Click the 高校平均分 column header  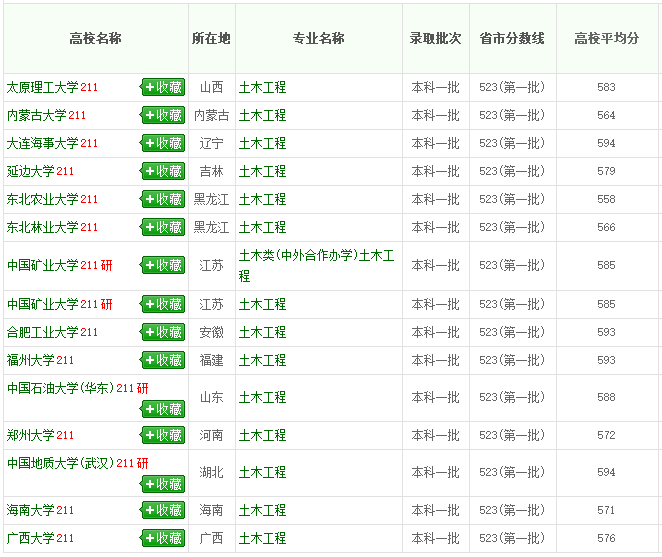[606, 38]
